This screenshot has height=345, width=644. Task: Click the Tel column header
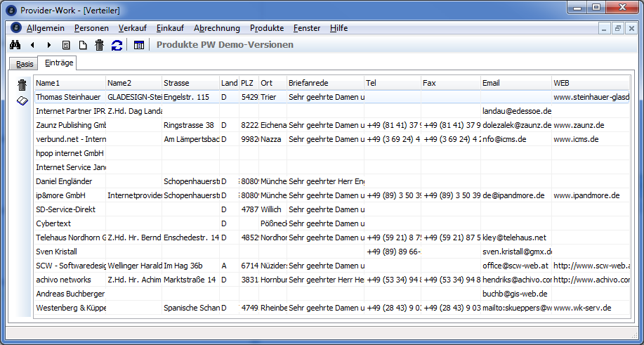click(393, 83)
